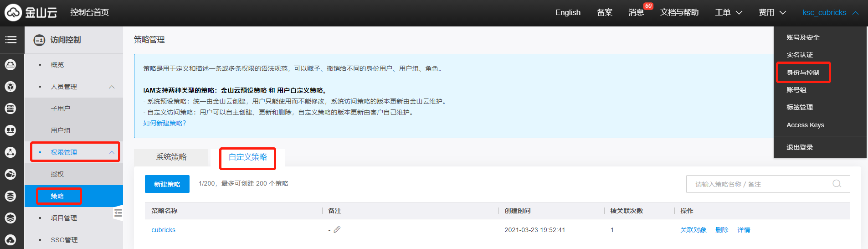Click the 策略名称 column header

[x=164, y=211]
